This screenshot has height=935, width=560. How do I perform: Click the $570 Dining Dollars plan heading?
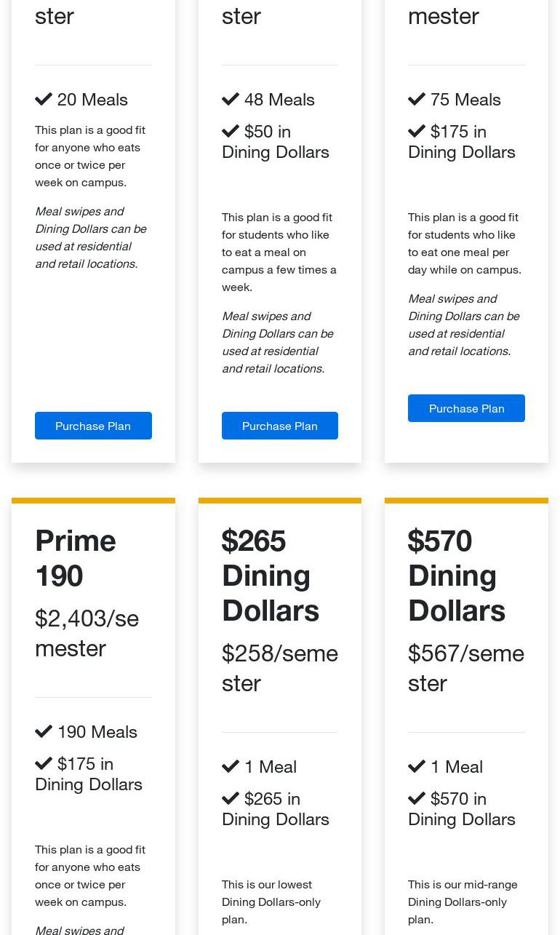coord(456,576)
